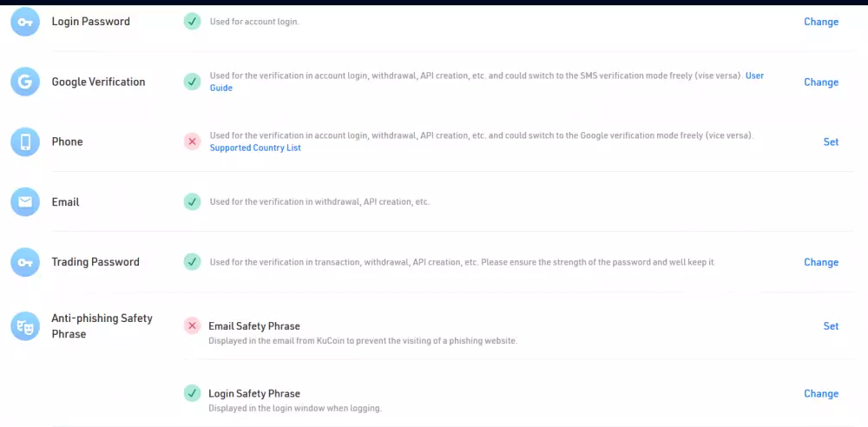Click green checkmark in the Email row
Viewport: 868px width, 427px height.
(192, 201)
